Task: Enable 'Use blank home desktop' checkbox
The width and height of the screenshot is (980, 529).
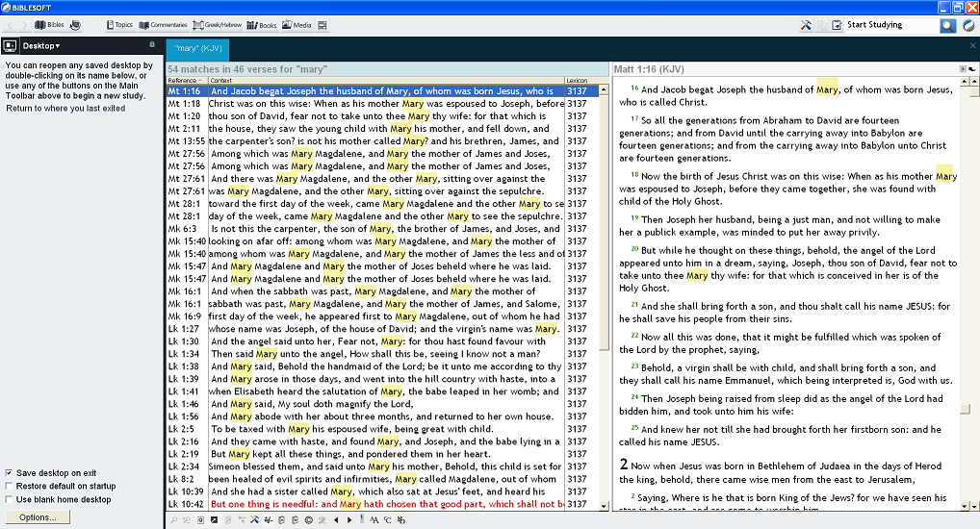Action: 9,499
